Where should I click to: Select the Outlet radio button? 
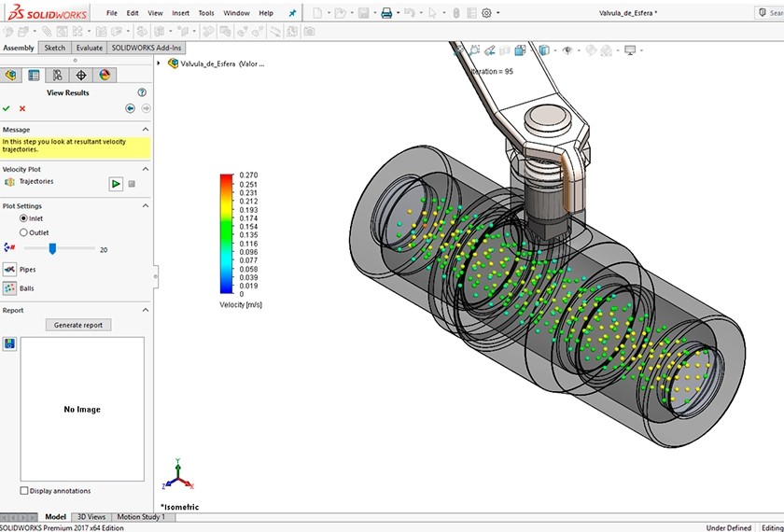pos(24,232)
